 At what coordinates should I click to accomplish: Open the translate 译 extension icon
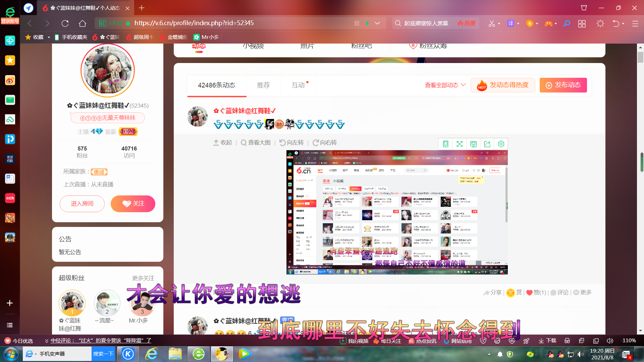(511, 23)
